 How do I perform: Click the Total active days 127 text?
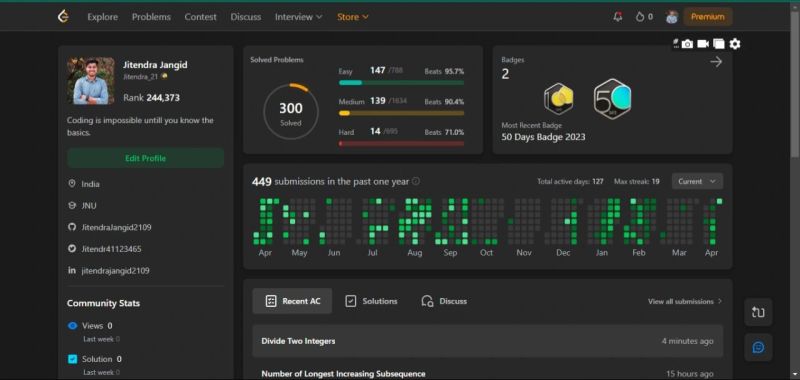click(570, 182)
